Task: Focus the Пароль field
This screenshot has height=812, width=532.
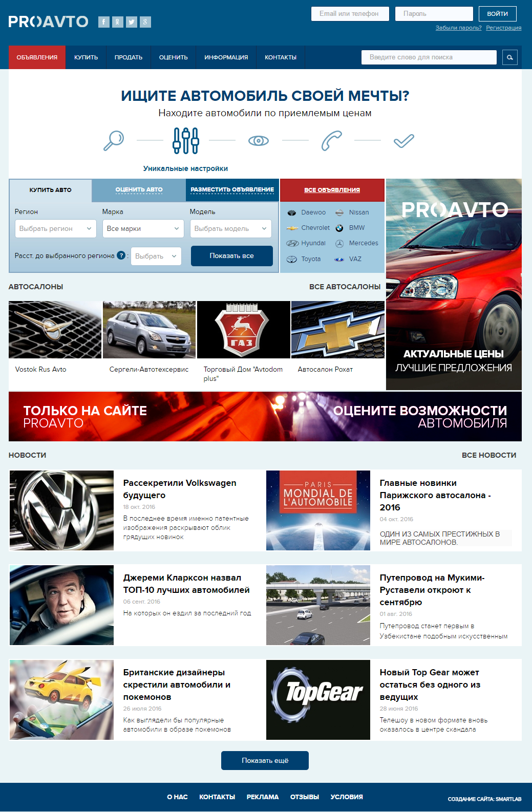Action: coord(434,14)
